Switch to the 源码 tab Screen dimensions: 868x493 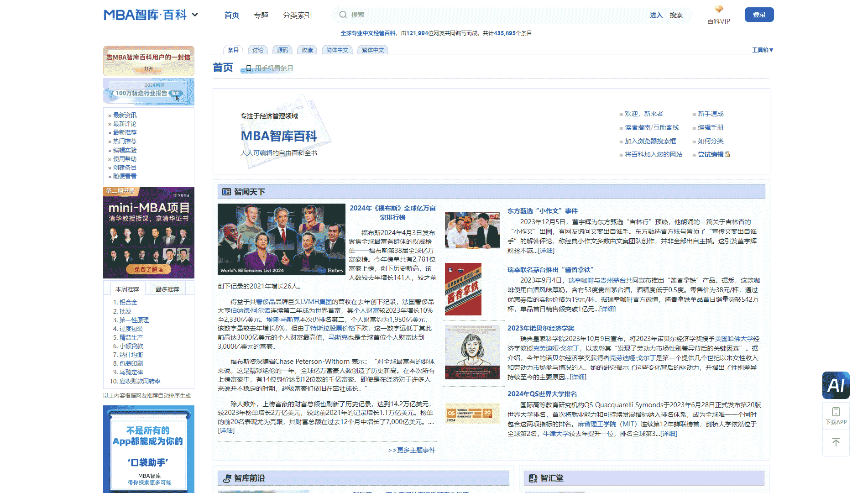(x=282, y=50)
